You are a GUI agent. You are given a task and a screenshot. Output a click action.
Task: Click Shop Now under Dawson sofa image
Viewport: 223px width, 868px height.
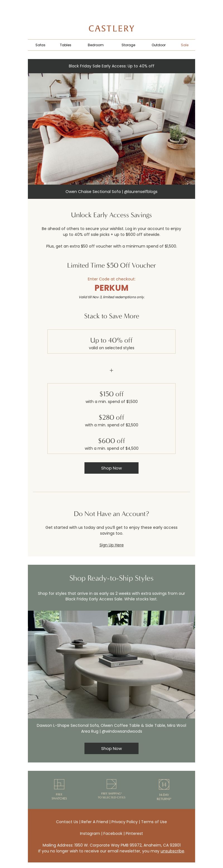pyautogui.click(x=111, y=748)
